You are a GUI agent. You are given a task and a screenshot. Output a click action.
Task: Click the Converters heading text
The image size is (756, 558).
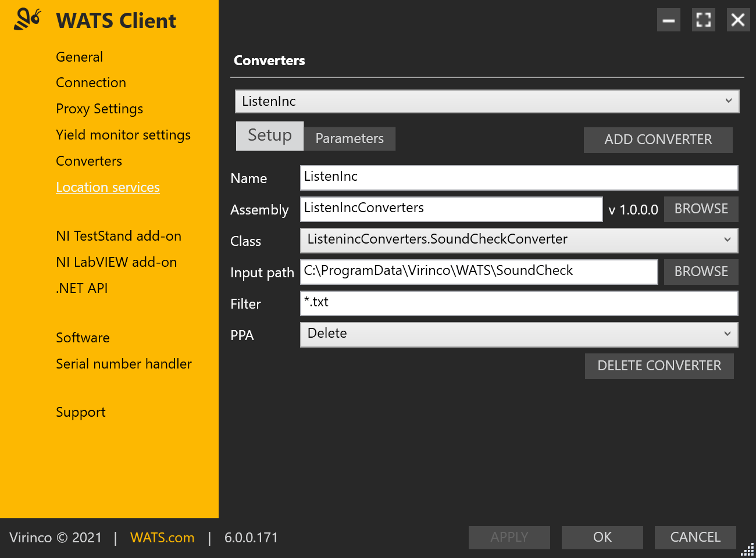tap(269, 60)
